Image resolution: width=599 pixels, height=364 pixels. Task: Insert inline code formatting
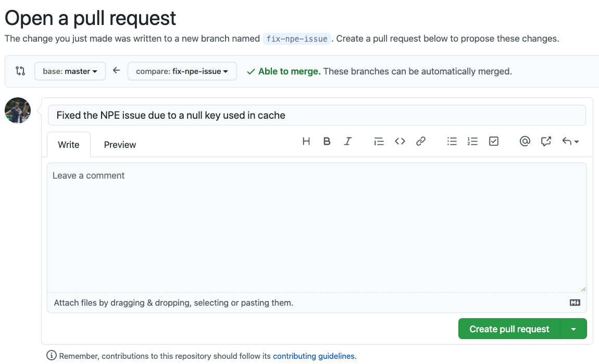coord(400,141)
